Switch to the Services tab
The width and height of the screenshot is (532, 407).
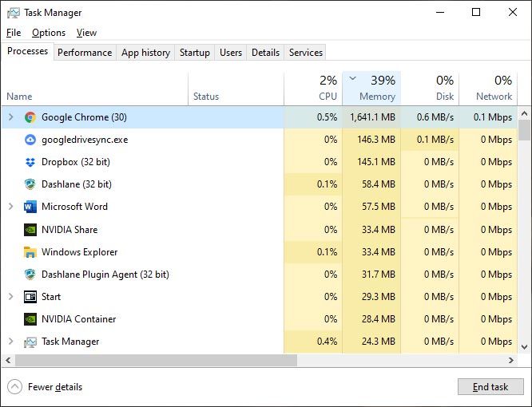click(306, 53)
